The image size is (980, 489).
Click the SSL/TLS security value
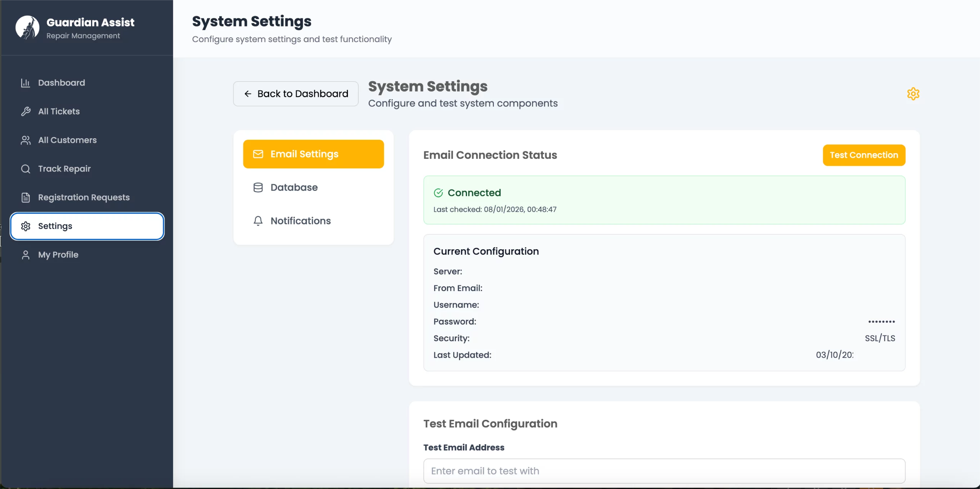pyautogui.click(x=880, y=338)
